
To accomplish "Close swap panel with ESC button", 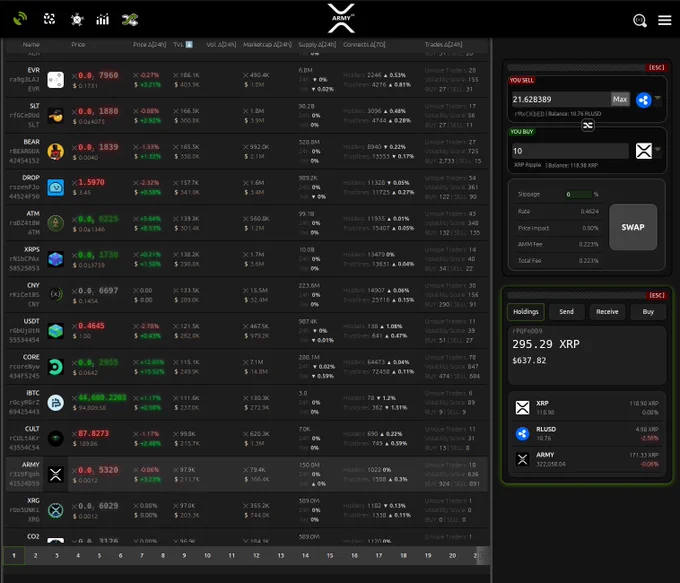I will pos(656,68).
